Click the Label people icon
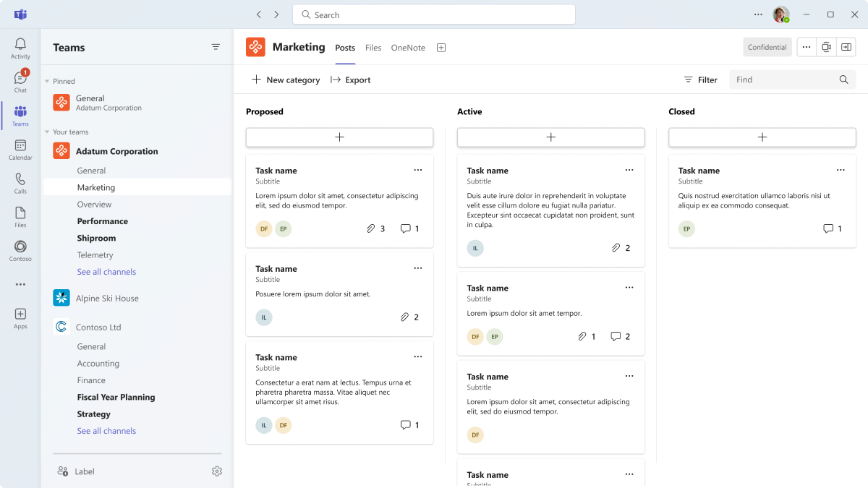Screen dimensions: 868x488 [63, 471]
